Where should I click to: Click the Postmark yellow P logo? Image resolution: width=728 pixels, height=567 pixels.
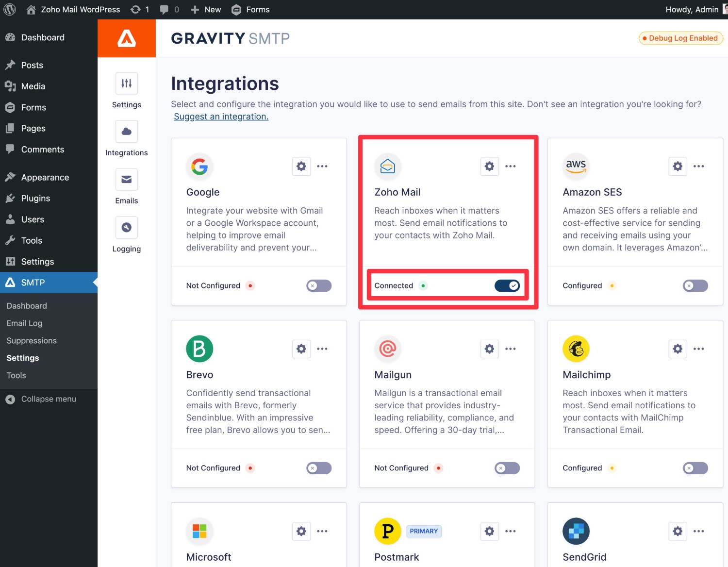click(x=388, y=532)
